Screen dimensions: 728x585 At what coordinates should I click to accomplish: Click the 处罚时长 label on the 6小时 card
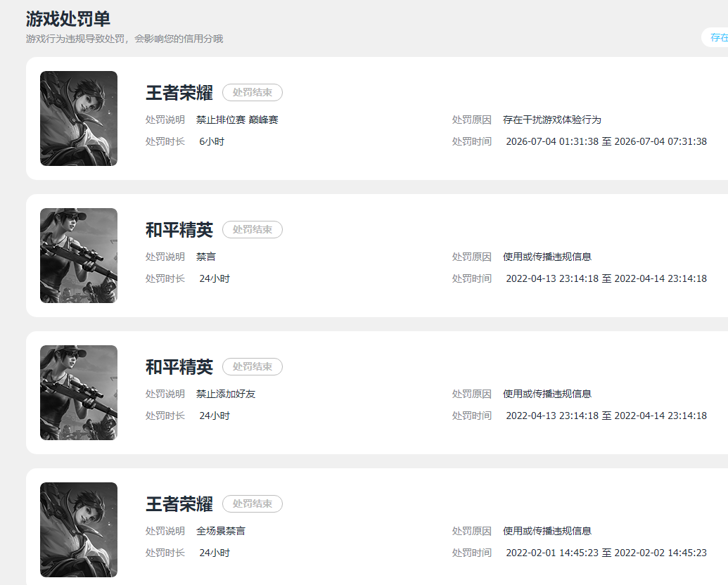pyautogui.click(x=165, y=141)
